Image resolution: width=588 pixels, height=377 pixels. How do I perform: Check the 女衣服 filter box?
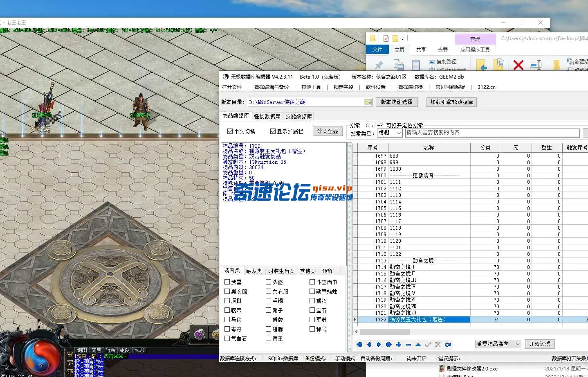click(269, 291)
